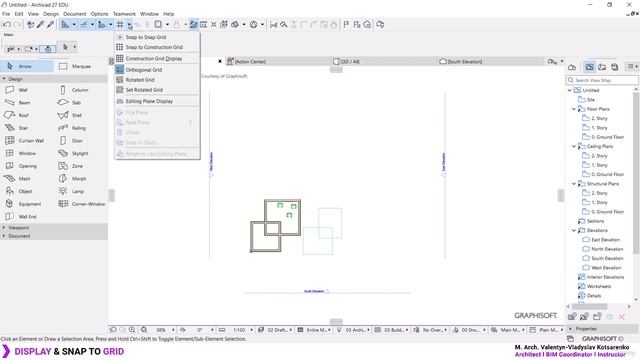Toggle Snap to Snap Grid
Image resolution: width=640 pixels, height=360 pixels.
click(146, 37)
